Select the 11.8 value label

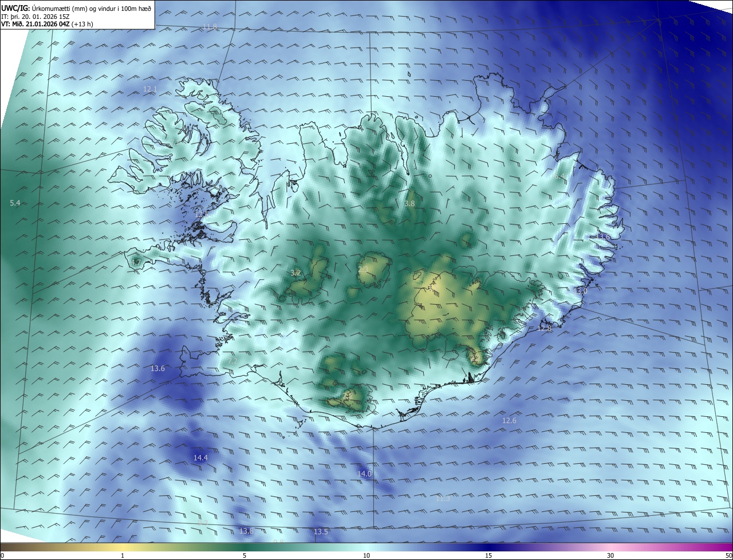point(210,27)
